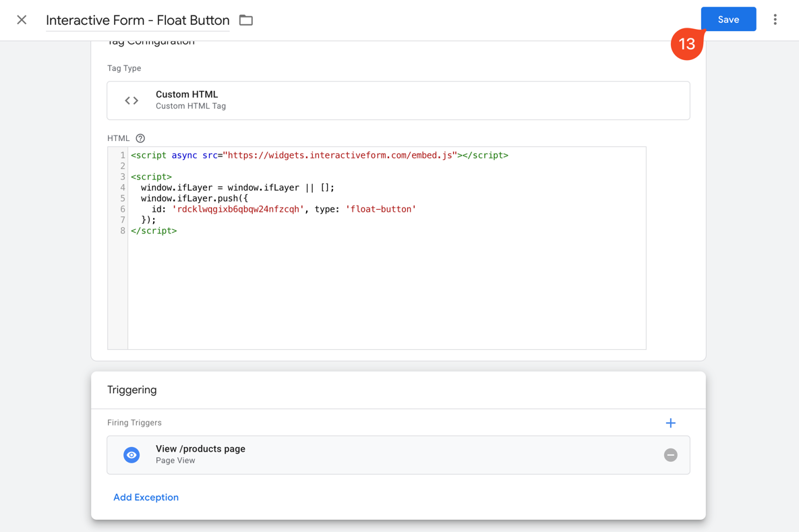Edit the tag name Interactive Form - Float Button
The width and height of the screenshot is (799, 532).
click(x=138, y=20)
